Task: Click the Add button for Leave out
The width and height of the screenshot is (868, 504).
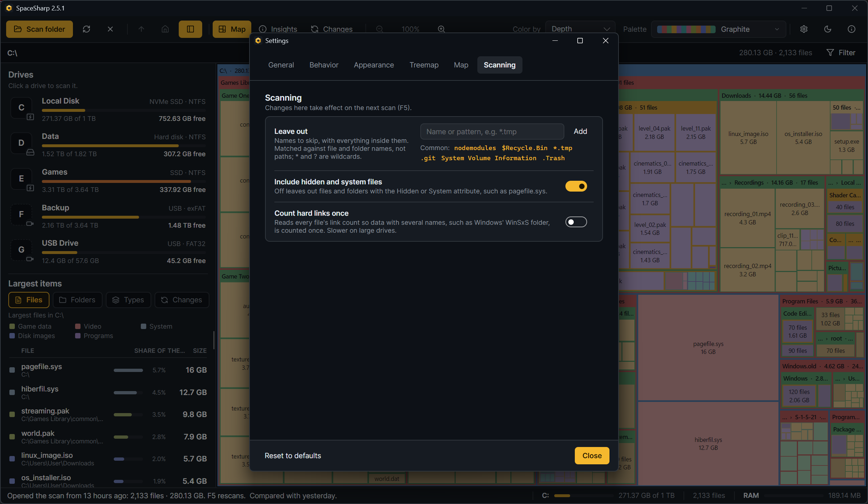Action: pyautogui.click(x=580, y=131)
